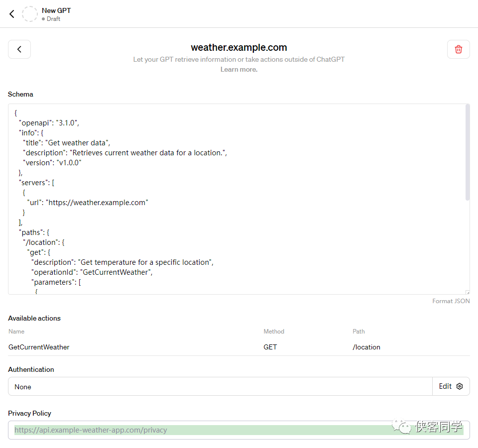The height and width of the screenshot is (448, 478).
Task: Click the Authentication None field
Action: click(x=219, y=387)
